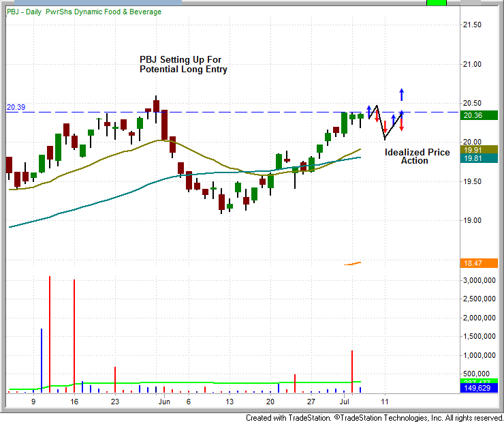
Task: Click the '9' date axis label
Action: pos(33,402)
